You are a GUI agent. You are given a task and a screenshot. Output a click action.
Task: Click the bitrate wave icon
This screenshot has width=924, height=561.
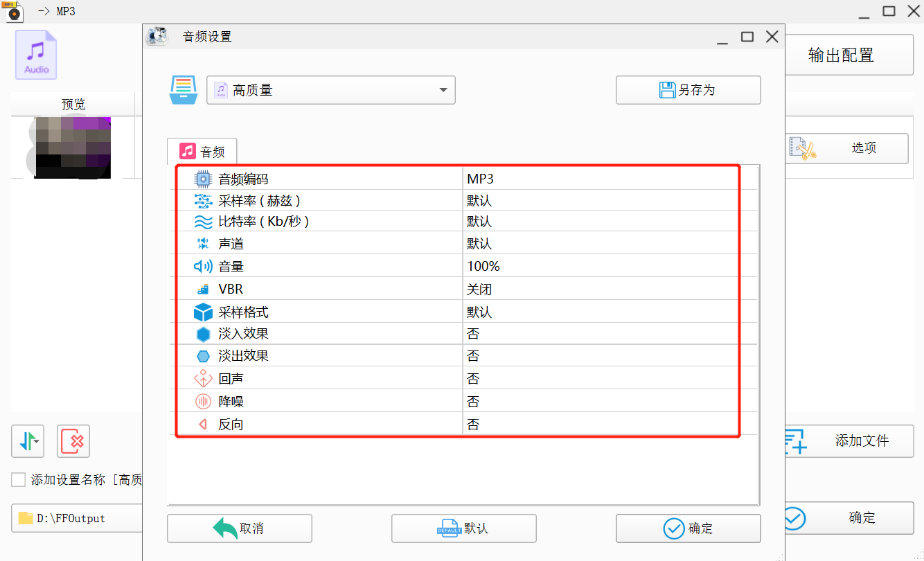click(x=203, y=222)
